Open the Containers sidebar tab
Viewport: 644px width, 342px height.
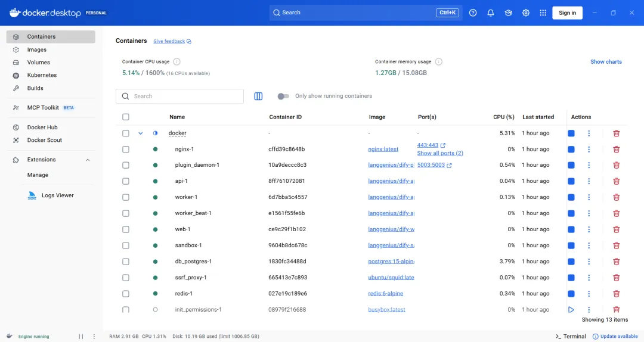click(51, 36)
